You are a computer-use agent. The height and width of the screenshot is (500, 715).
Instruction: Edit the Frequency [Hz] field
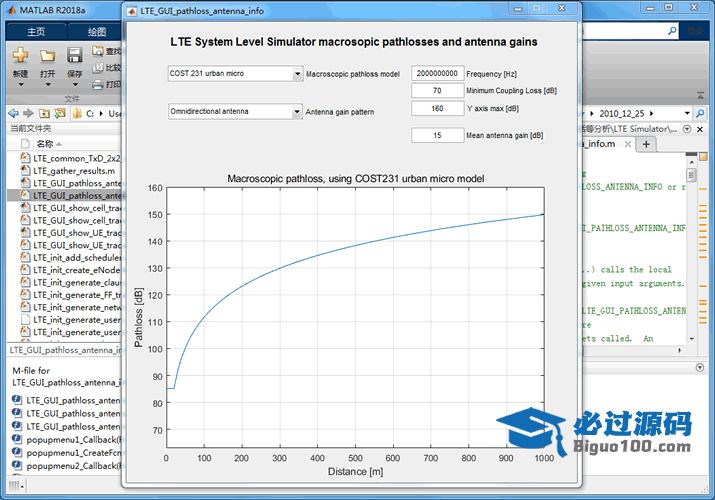coord(437,73)
